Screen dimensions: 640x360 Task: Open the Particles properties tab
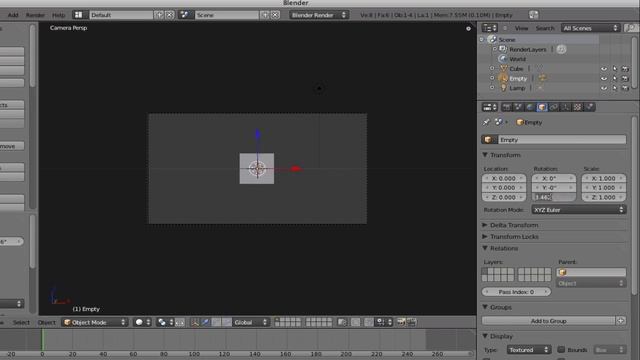589,107
